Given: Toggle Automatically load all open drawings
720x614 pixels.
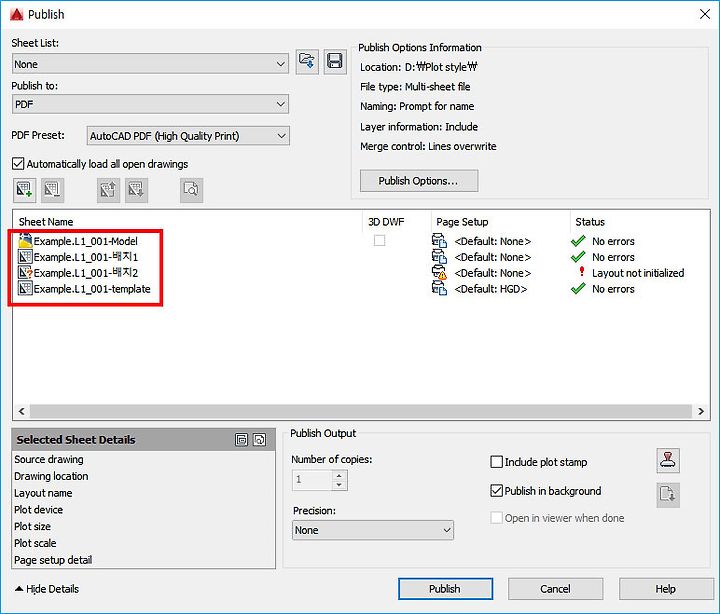Looking at the screenshot, I should point(18,163).
